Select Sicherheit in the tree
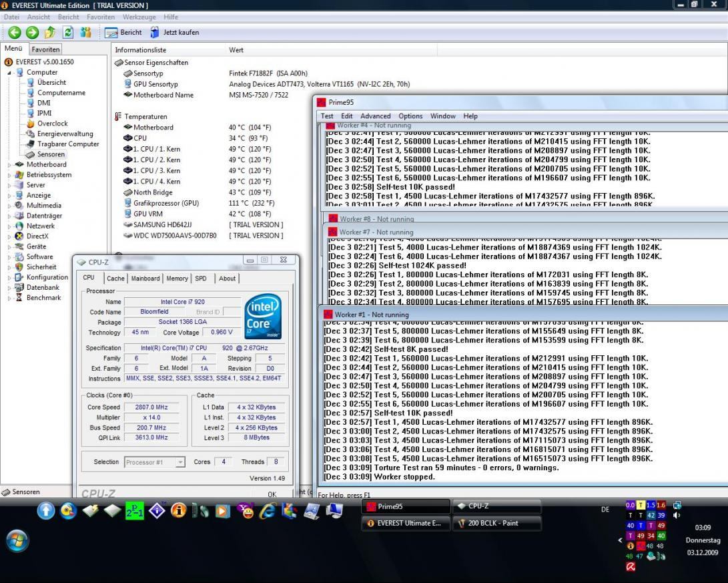The height and width of the screenshot is (583, 728). click(x=41, y=267)
